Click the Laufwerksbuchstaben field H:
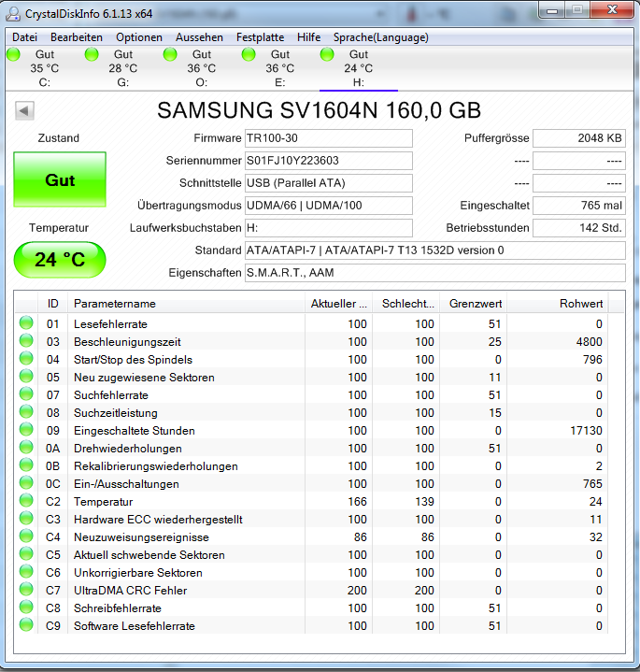Image resolution: width=640 pixels, height=672 pixels. [329, 228]
